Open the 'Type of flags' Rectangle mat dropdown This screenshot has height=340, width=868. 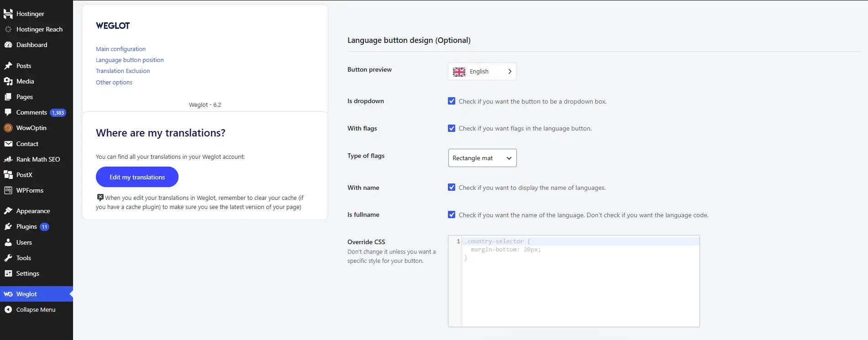click(482, 158)
